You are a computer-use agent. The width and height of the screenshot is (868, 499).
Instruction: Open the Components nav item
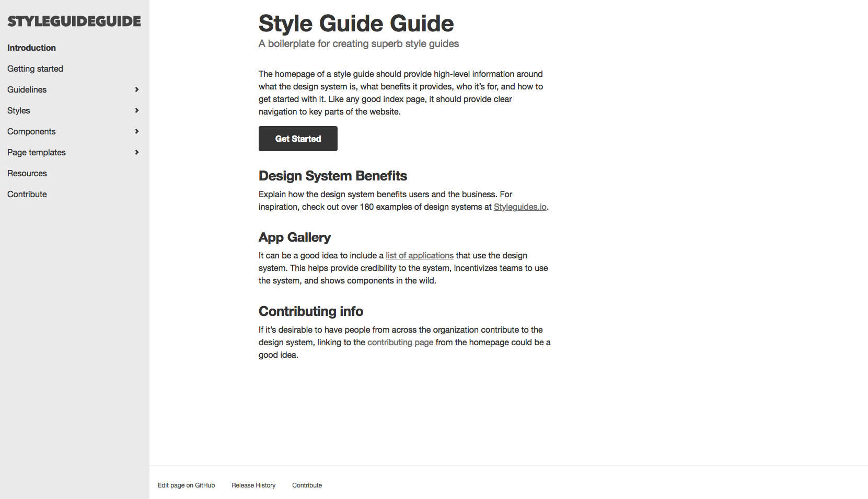click(31, 131)
